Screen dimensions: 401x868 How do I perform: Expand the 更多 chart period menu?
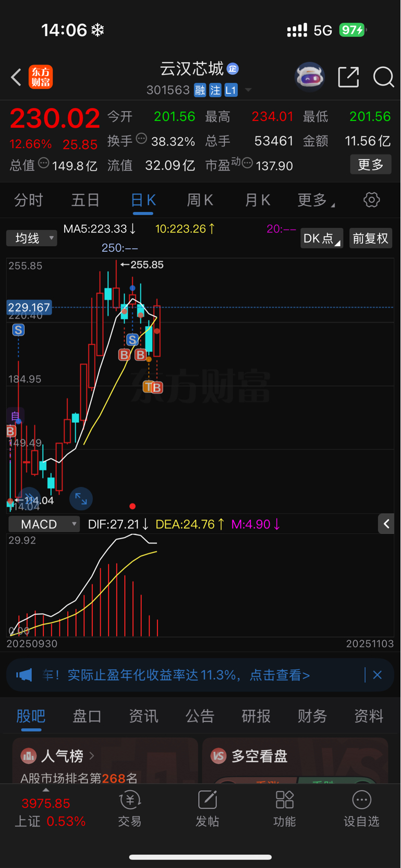tap(316, 200)
